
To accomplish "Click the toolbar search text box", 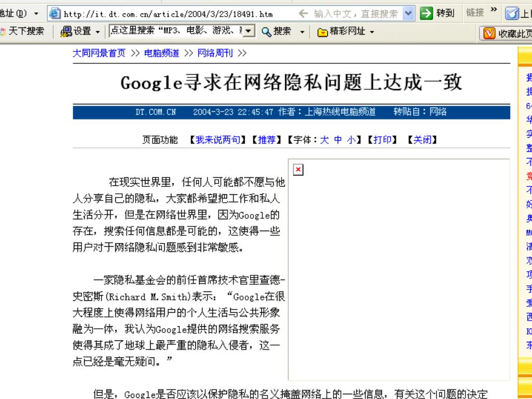I will pyautogui.click(x=177, y=31).
